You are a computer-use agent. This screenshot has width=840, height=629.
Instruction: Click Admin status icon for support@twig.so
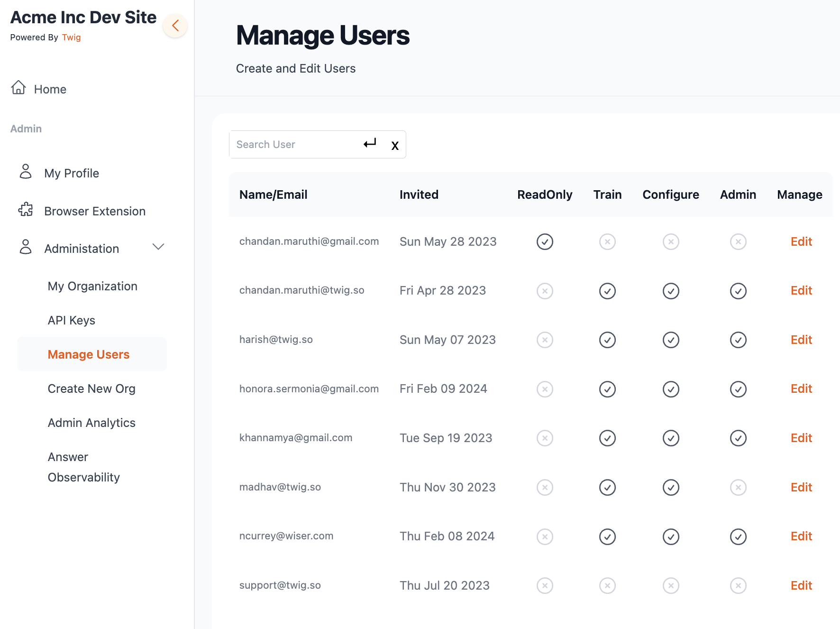tap(738, 586)
